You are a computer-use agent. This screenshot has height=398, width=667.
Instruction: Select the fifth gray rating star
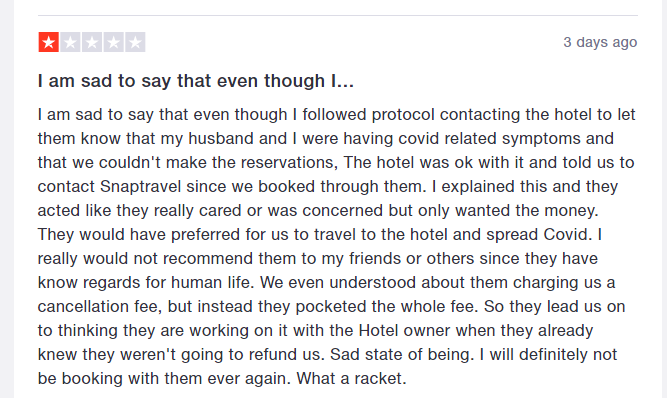[135, 42]
